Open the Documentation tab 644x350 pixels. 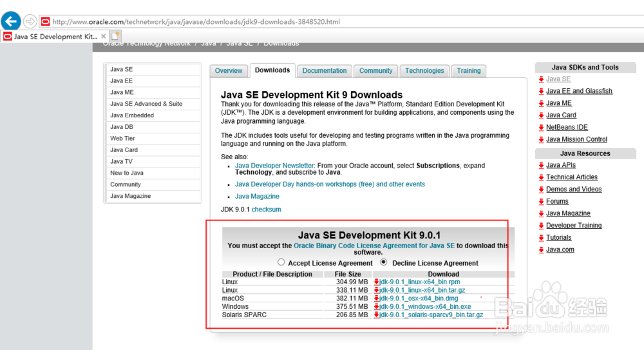tap(325, 71)
